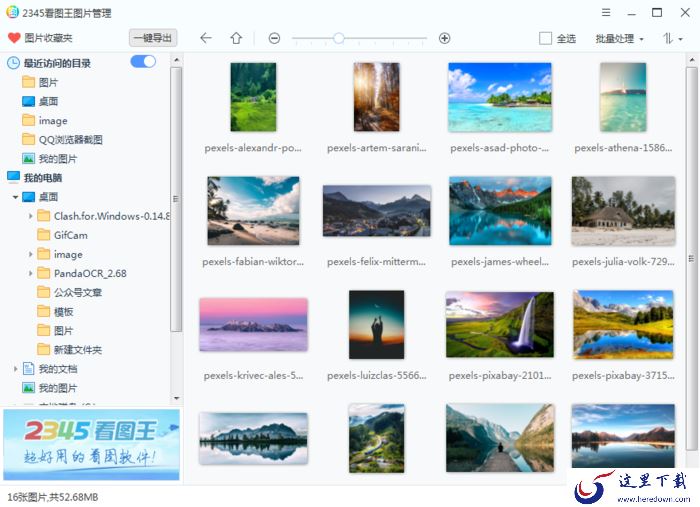The width and height of the screenshot is (700, 507).
Task: Click the folder tree vertical scrollbar
Action: pos(176,199)
